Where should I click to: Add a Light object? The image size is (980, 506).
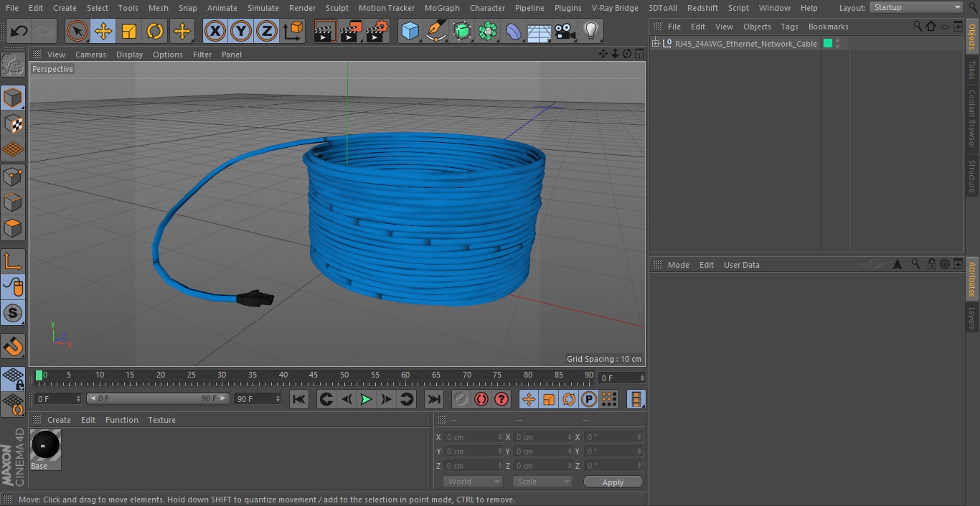click(590, 31)
